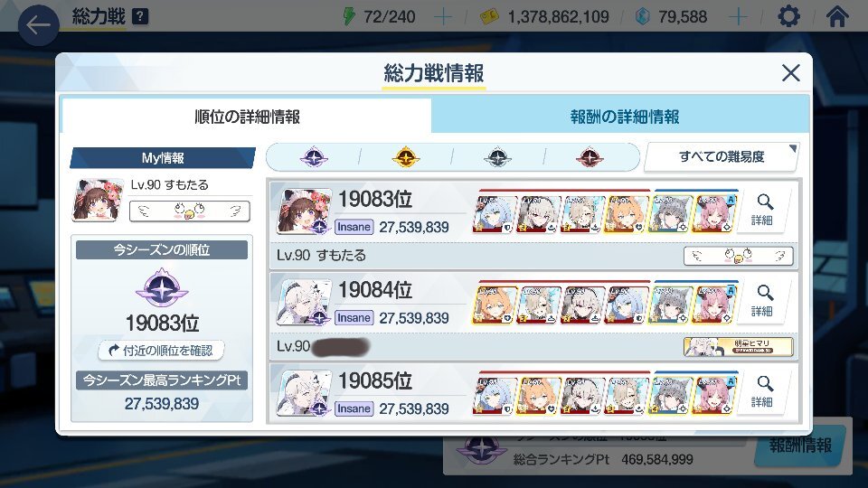Add AP with the plus icon
This screenshot has width=868, height=488.
(x=442, y=17)
